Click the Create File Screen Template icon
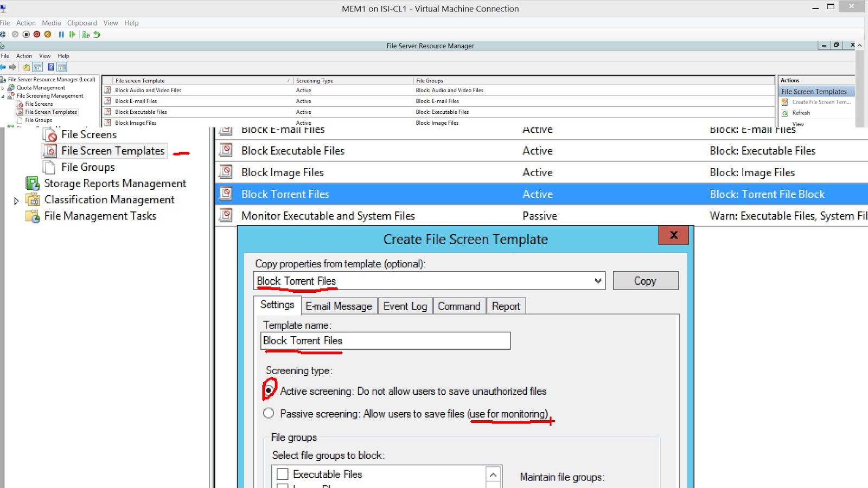 tap(786, 102)
